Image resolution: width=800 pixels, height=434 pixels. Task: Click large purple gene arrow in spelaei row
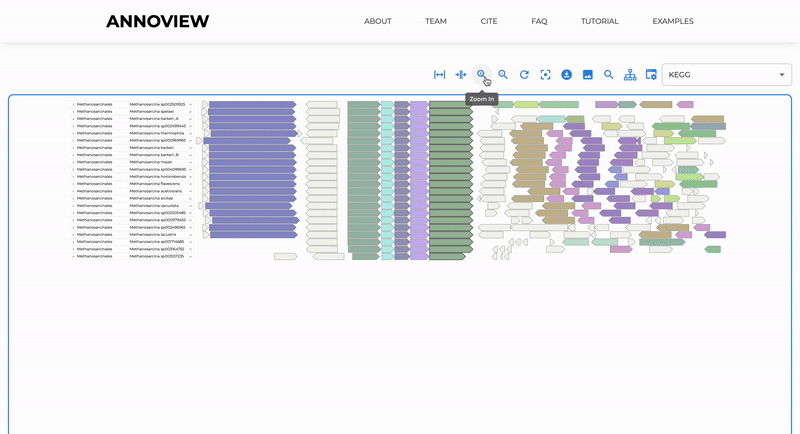[x=252, y=112]
